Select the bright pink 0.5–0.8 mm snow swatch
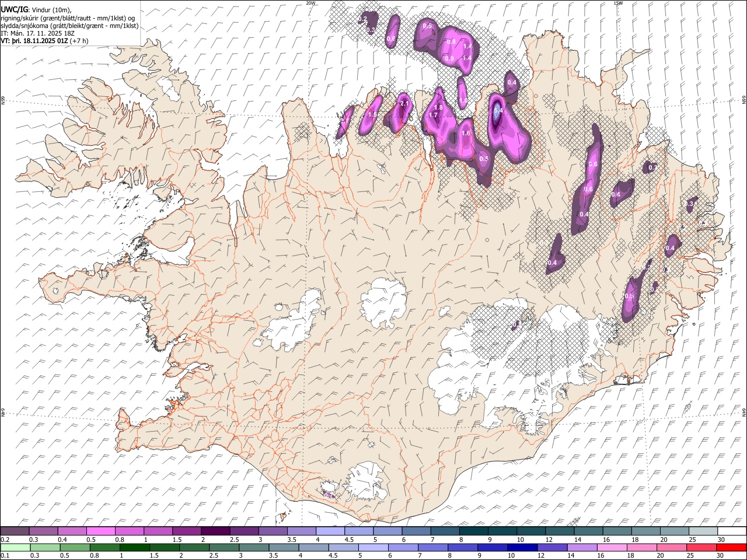Screen dimensions: 747x560 (x=101, y=531)
